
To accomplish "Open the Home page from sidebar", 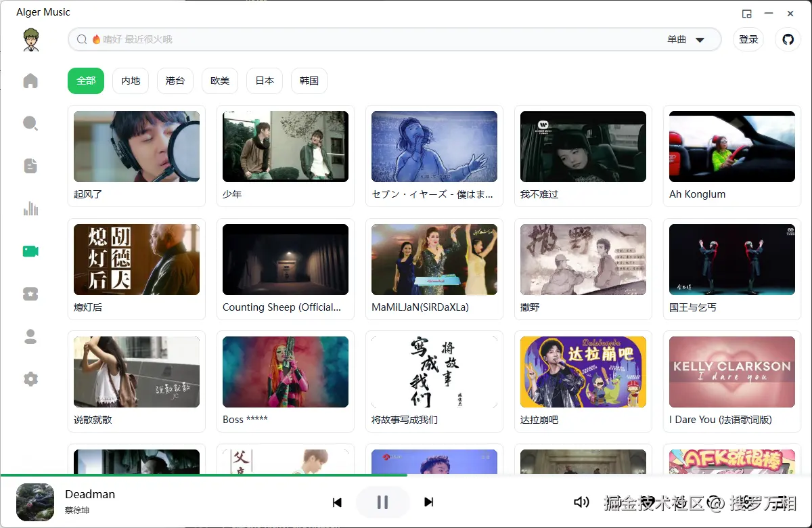I will (x=30, y=81).
